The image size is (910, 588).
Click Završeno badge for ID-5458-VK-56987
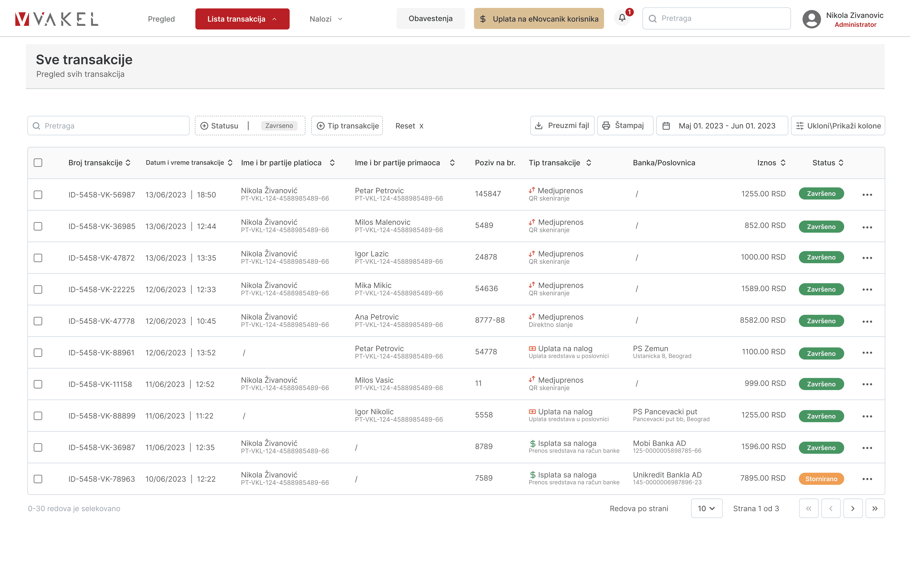(x=821, y=194)
